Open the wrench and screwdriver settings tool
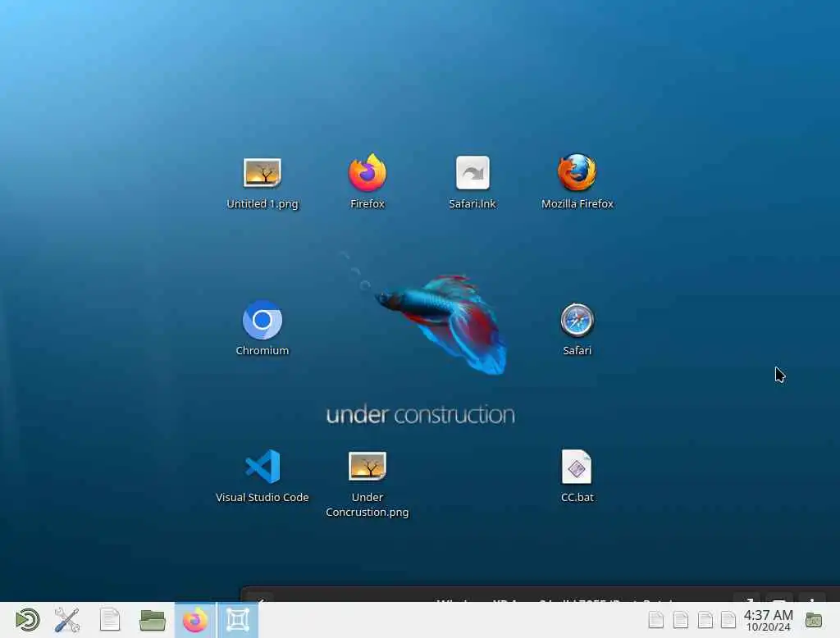 [x=67, y=620]
